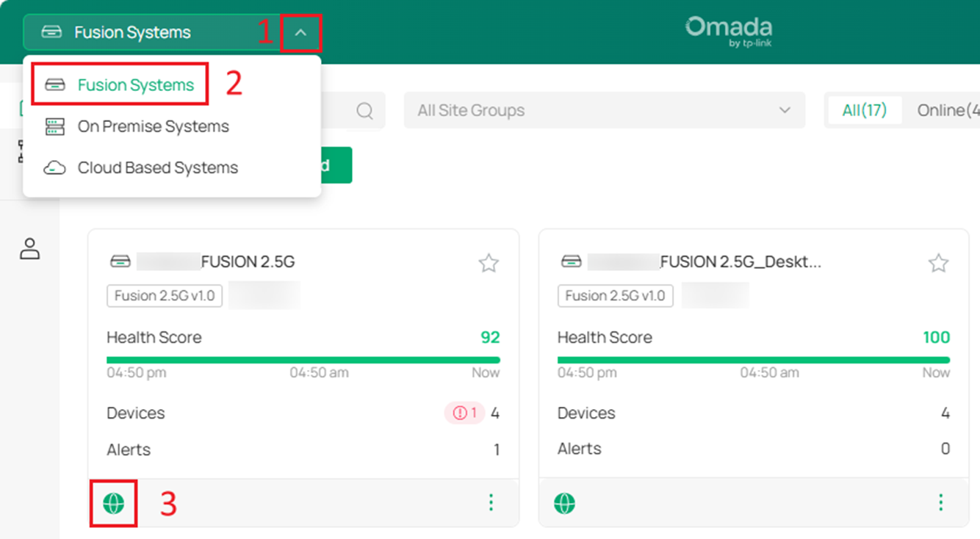Open the account icon in the left sidebar

click(30, 248)
